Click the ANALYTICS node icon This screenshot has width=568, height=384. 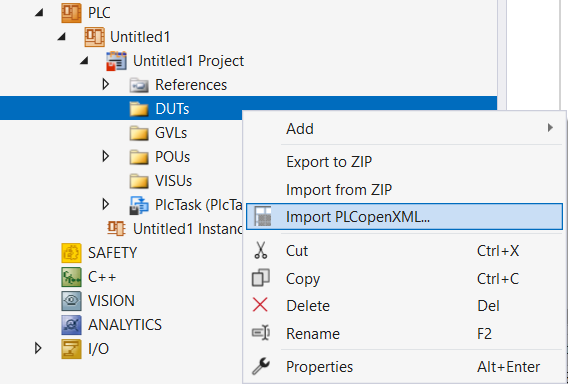pos(71,325)
